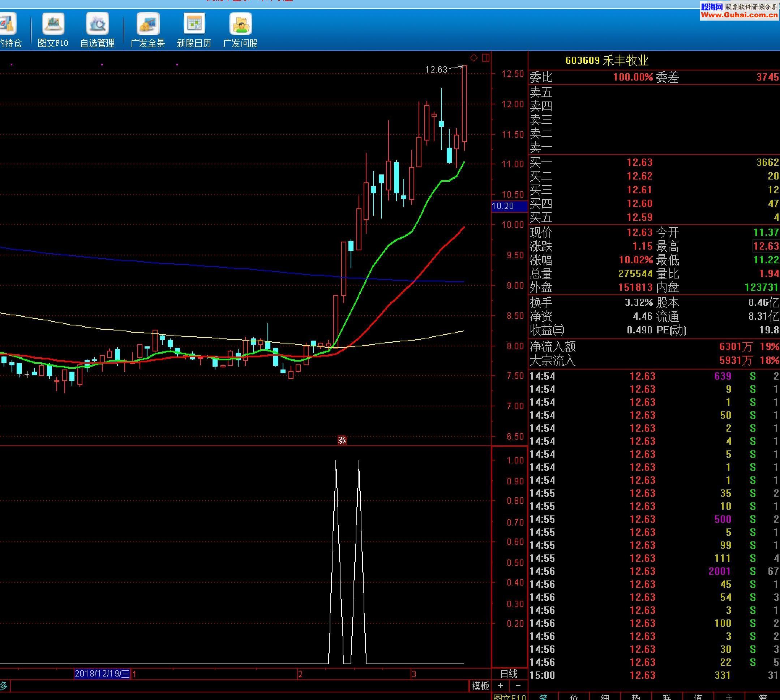Click the 10.20 price tag on the axis

(x=509, y=206)
